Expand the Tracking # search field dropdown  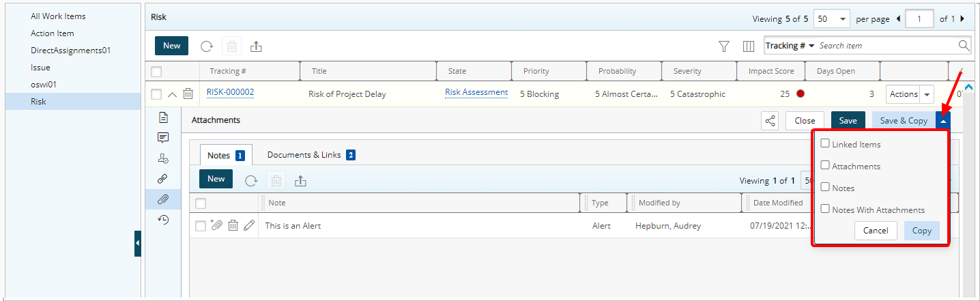pos(811,46)
